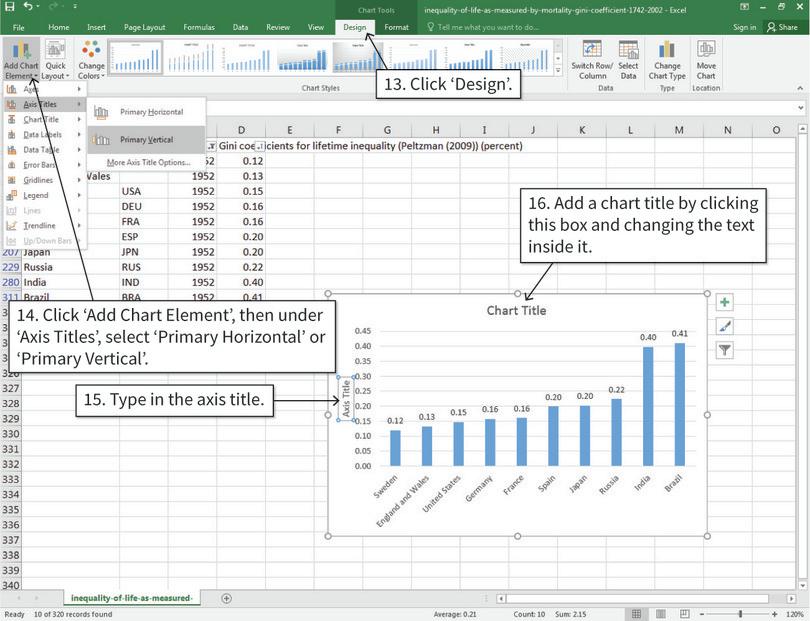The height and width of the screenshot is (621, 810).
Task: Switch to the Format tab
Action: click(397, 28)
